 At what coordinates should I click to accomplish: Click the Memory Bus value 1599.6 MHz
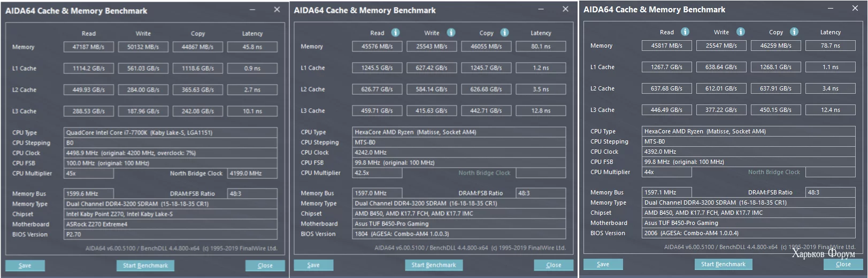89,194
